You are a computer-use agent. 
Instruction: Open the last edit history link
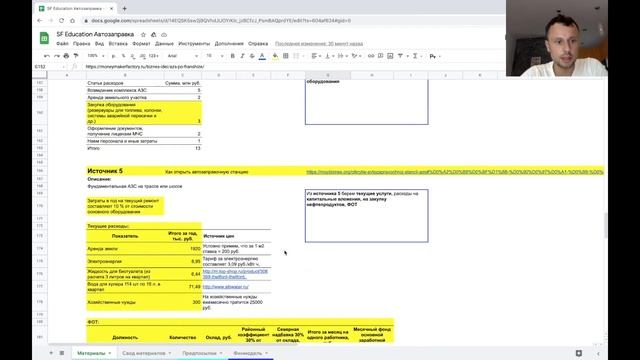[x=319, y=44]
